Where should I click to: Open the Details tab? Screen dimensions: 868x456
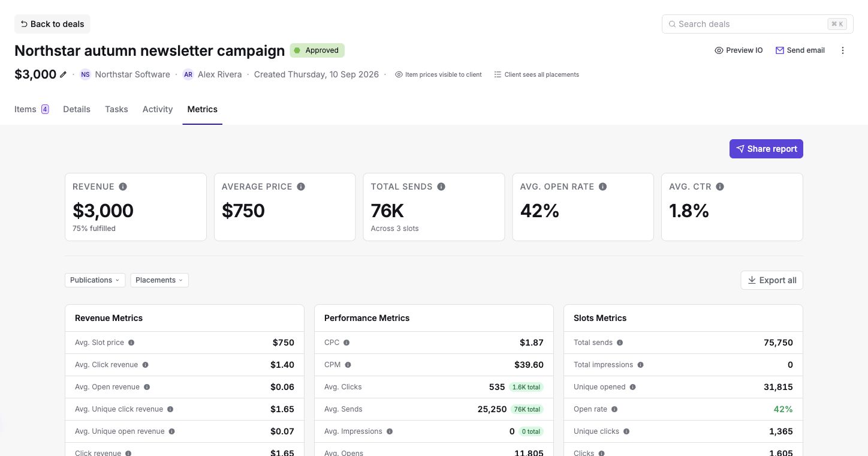[x=77, y=109]
